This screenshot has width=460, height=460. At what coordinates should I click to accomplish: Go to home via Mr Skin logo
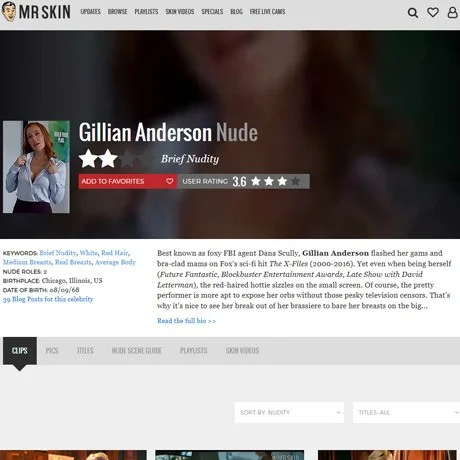[36, 12]
